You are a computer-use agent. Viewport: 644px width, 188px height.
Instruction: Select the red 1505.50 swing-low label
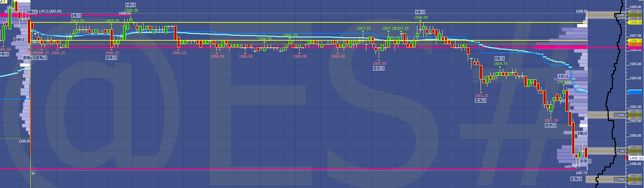pyautogui.click(x=379, y=63)
